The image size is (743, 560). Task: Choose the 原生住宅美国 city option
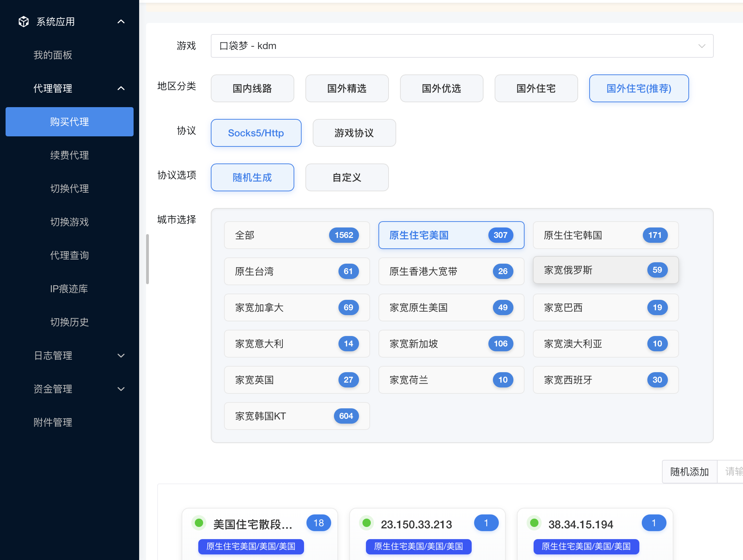click(x=451, y=235)
